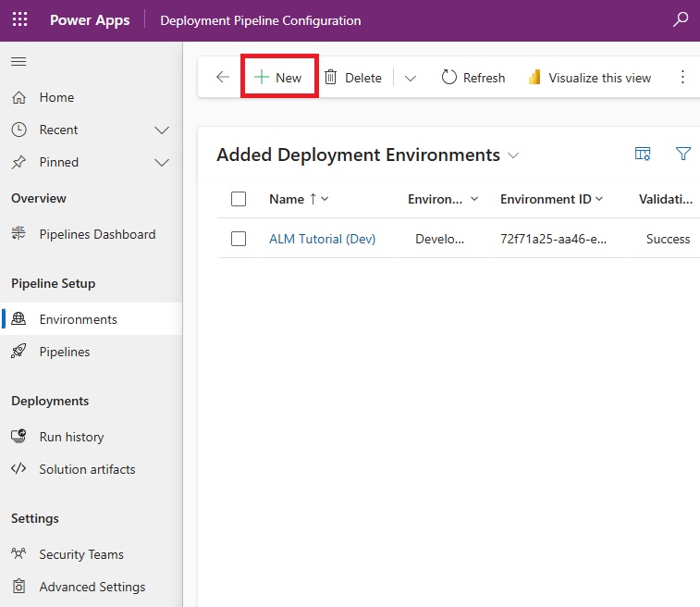Click the Delete trash icon
700x607 pixels.
coord(330,78)
